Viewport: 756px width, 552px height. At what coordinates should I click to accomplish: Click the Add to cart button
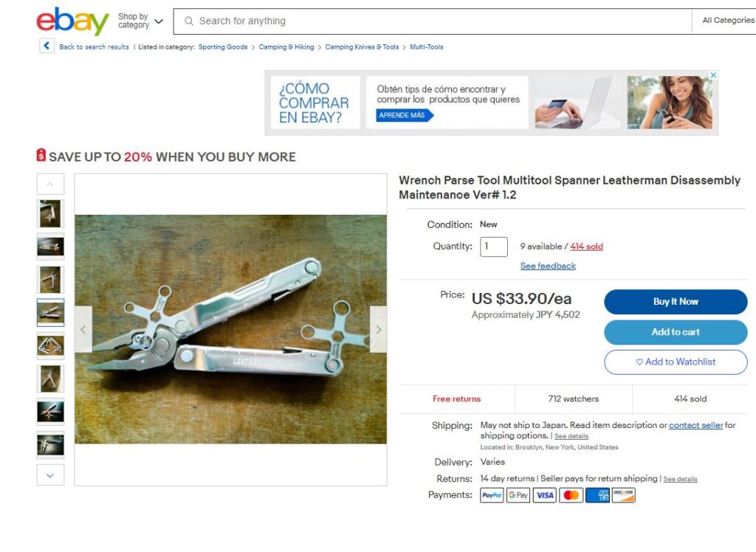click(676, 332)
